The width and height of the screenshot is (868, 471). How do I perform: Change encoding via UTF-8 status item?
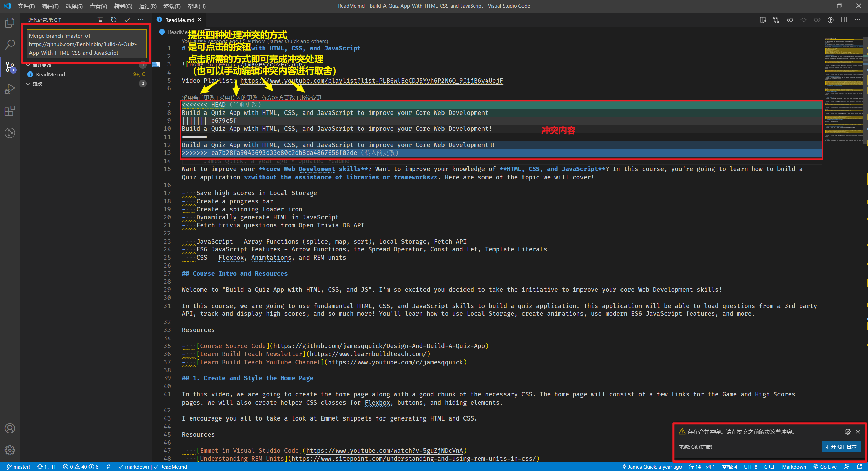[750, 467]
